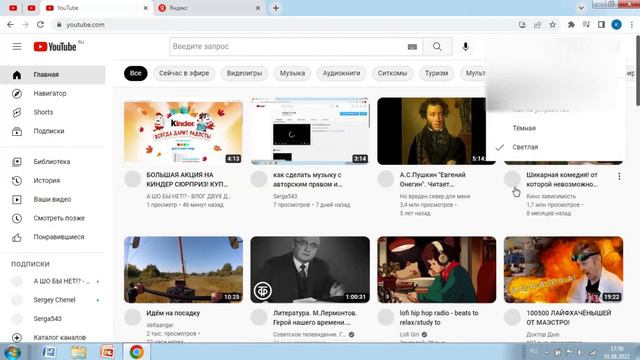Select Сейчас в эфире filter chip
Image resolution: width=640 pixels, height=360 pixels.
pyautogui.click(x=184, y=73)
